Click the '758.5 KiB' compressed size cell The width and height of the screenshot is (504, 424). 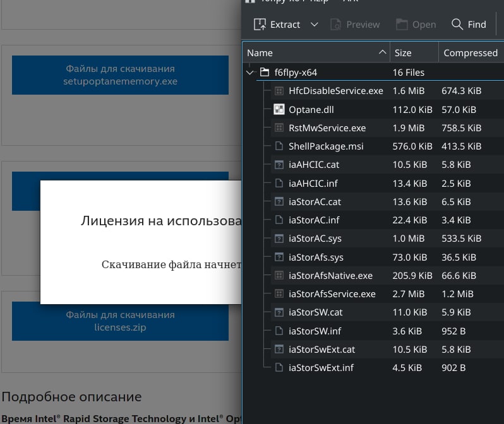point(462,128)
